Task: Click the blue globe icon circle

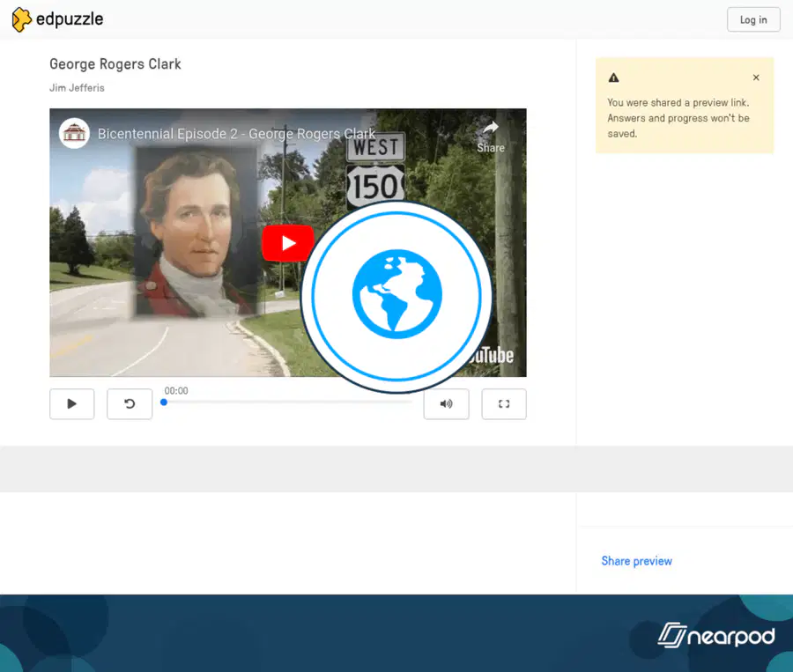Action: [x=396, y=296]
